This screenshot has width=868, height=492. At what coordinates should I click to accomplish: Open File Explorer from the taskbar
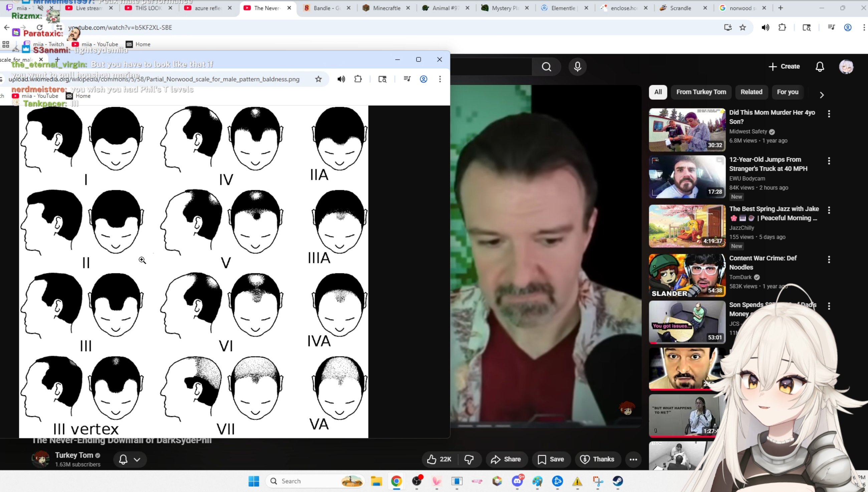(x=376, y=481)
